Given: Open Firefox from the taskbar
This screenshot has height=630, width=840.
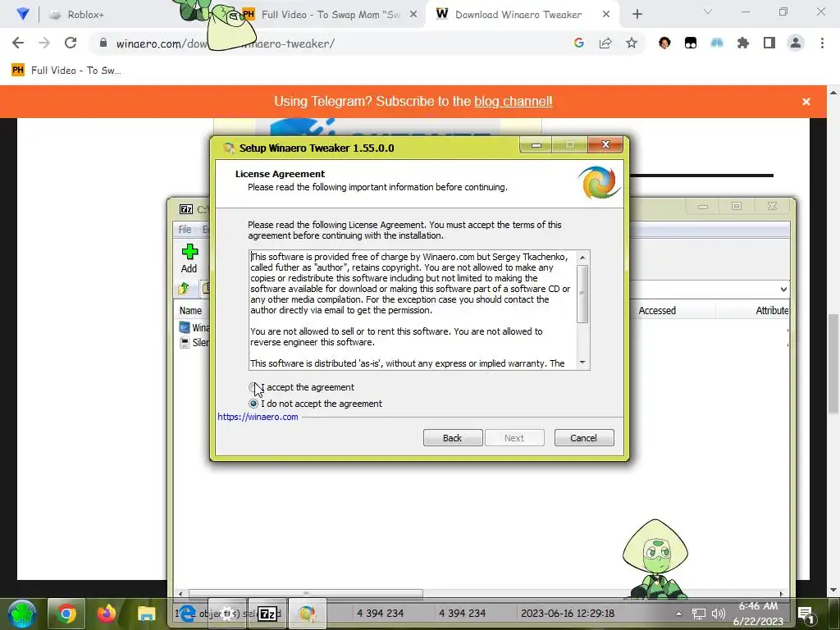Looking at the screenshot, I should 107,614.
